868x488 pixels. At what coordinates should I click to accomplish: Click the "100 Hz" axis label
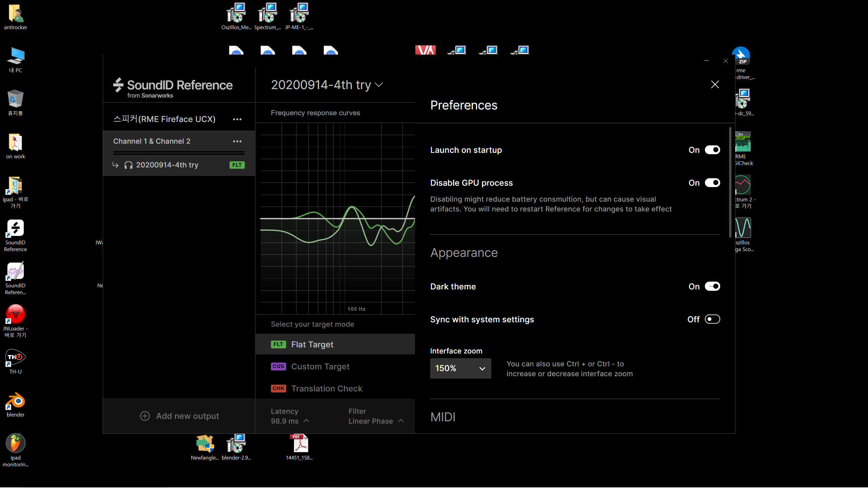click(x=356, y=309)
